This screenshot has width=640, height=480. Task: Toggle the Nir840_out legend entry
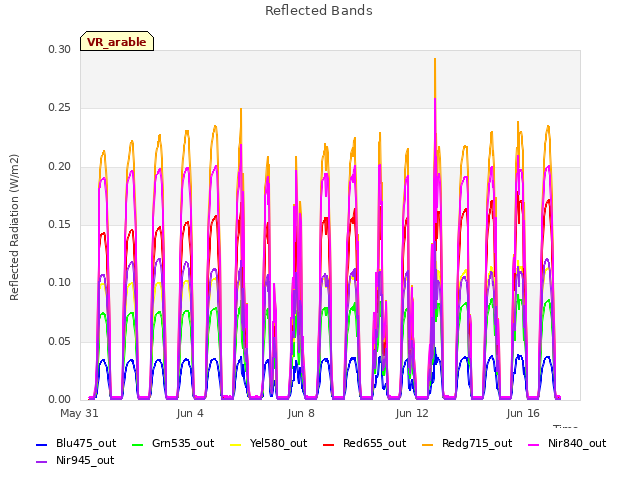pyautogui.click(x=567, y=444)
